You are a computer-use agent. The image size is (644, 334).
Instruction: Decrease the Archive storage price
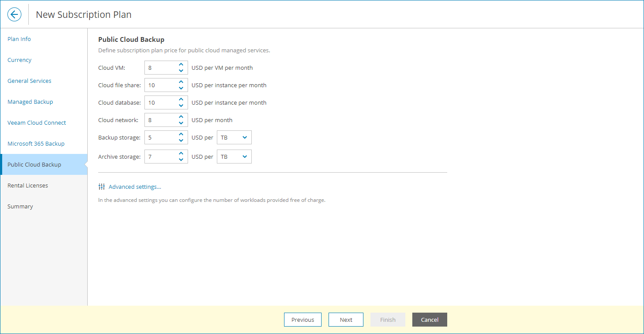click(x=181, y=159)
